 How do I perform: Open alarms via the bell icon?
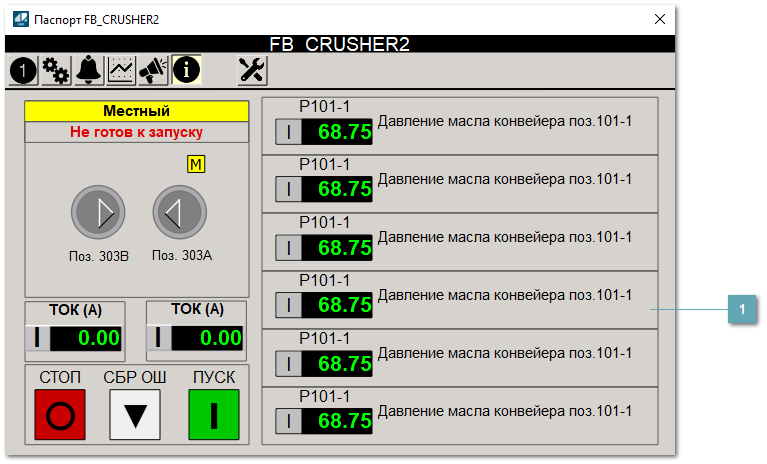89,70
